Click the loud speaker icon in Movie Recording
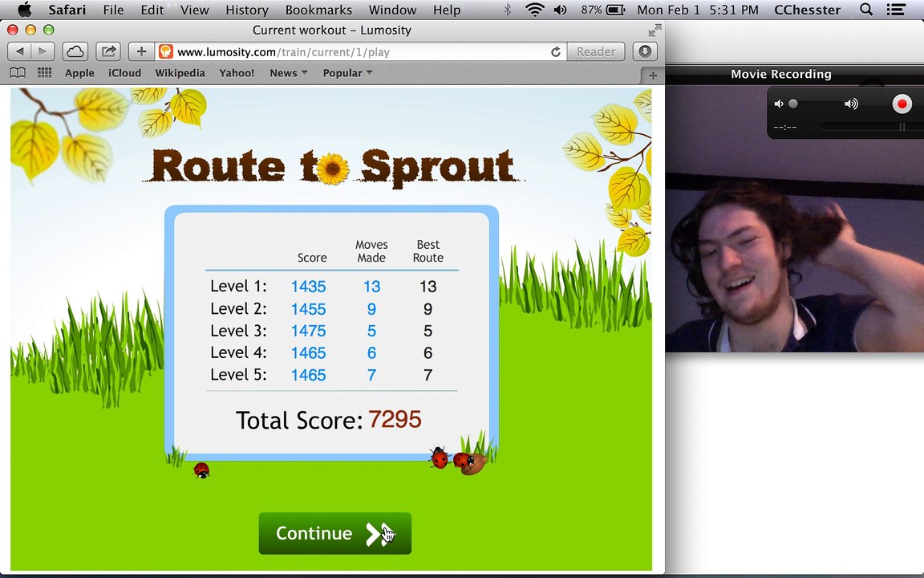924x578 pixels. click(x=851, y=104)
